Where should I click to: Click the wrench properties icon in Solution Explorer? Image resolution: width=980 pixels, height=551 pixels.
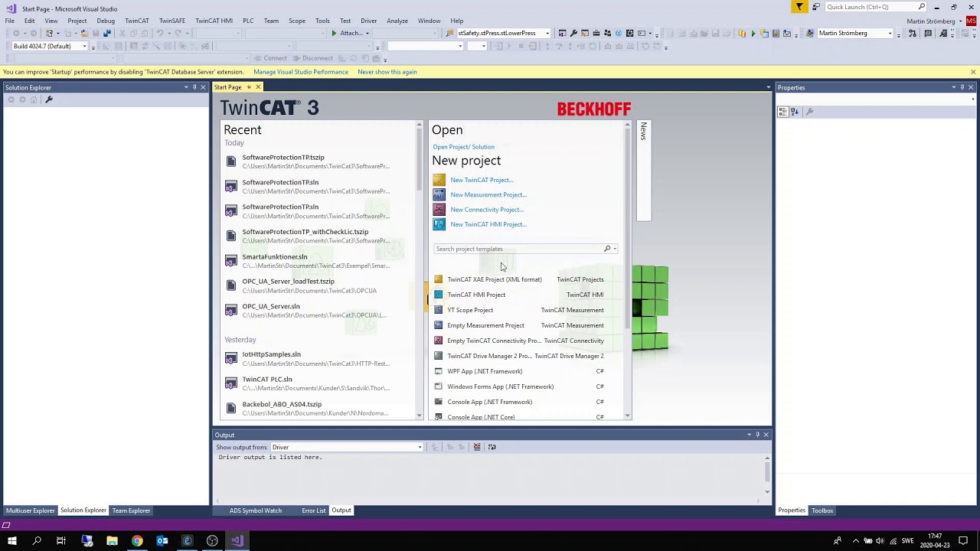point(48,99)
